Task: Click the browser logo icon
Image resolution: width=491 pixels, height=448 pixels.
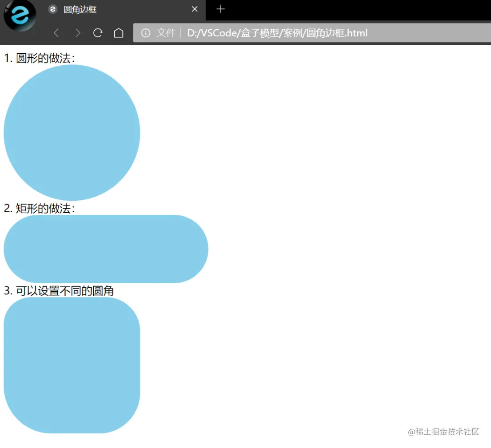Action: (20, 16)
